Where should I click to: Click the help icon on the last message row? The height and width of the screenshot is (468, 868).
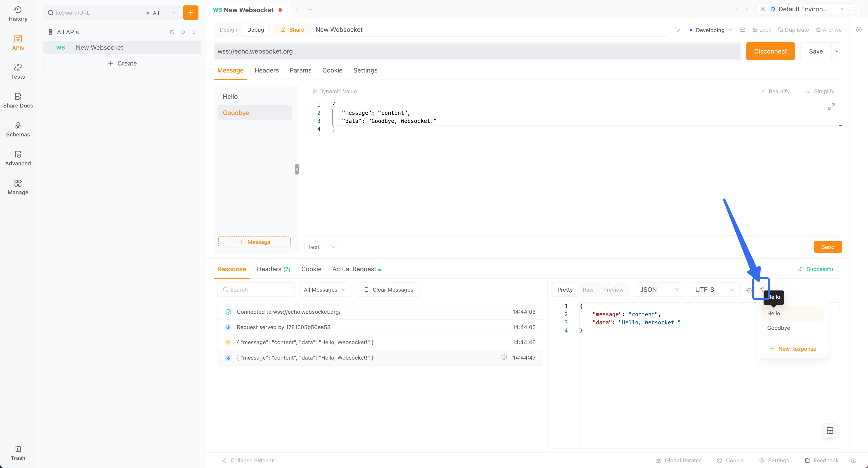tap(504, 357)
